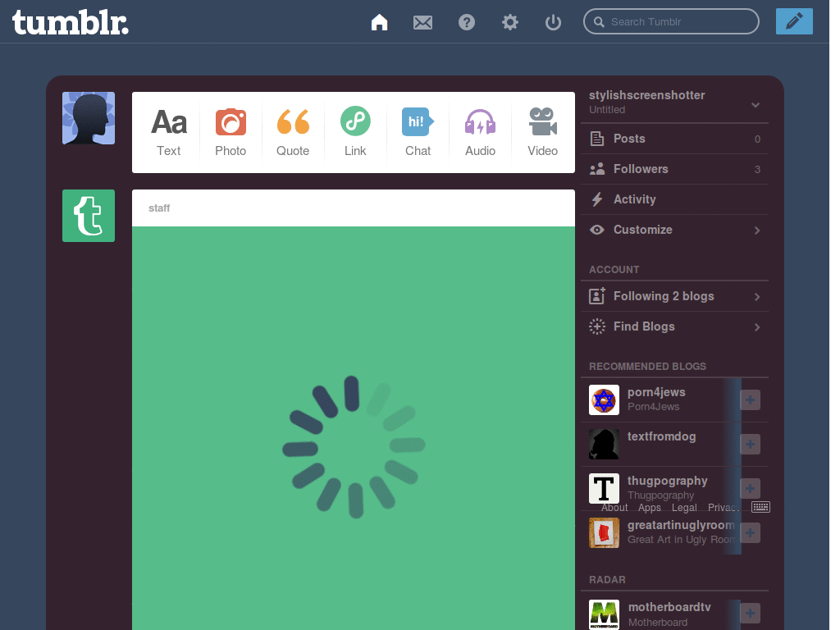Open the greatartinuglyrooms blog link

pos(681,526)
